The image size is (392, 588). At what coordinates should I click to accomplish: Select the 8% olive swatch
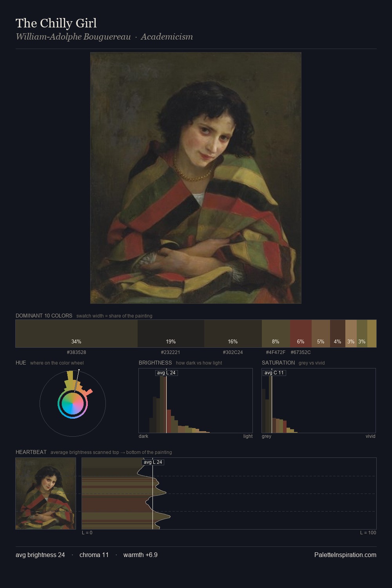coord(276,334)
